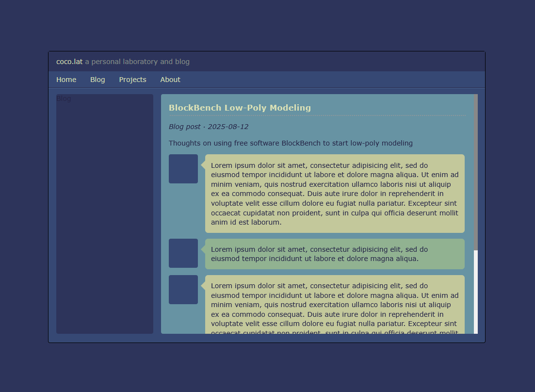535x392 pixels.
Task: Click the tagline 'a personal laboratory and blog'
Action: pos(137,62)
